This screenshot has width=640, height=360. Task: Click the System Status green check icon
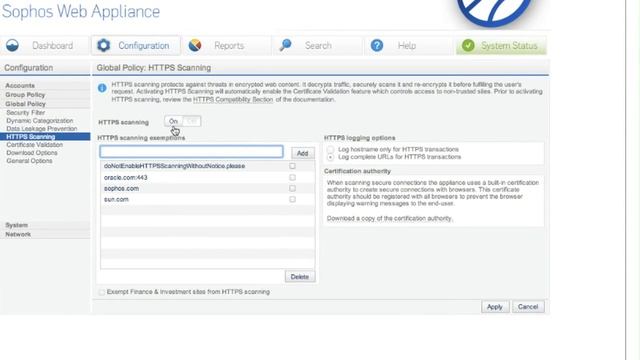coord(468,45)
